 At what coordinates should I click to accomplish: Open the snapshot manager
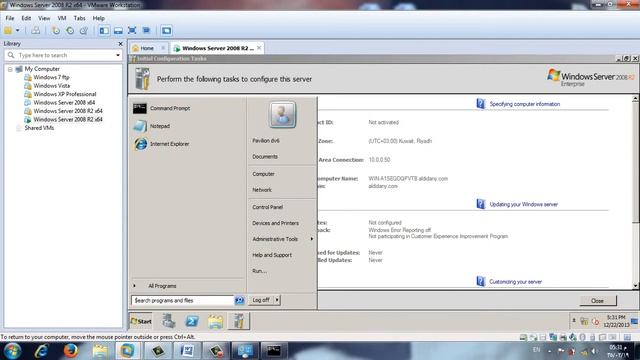84,31
